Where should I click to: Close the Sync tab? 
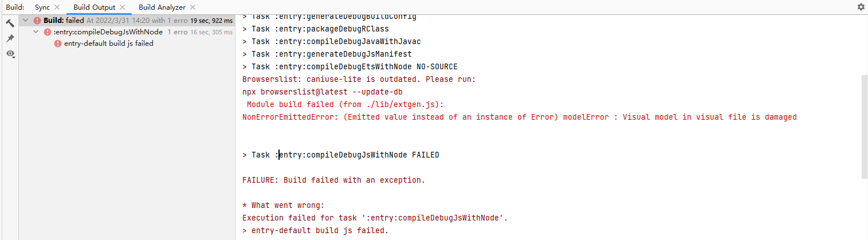(x=57, y=7)
